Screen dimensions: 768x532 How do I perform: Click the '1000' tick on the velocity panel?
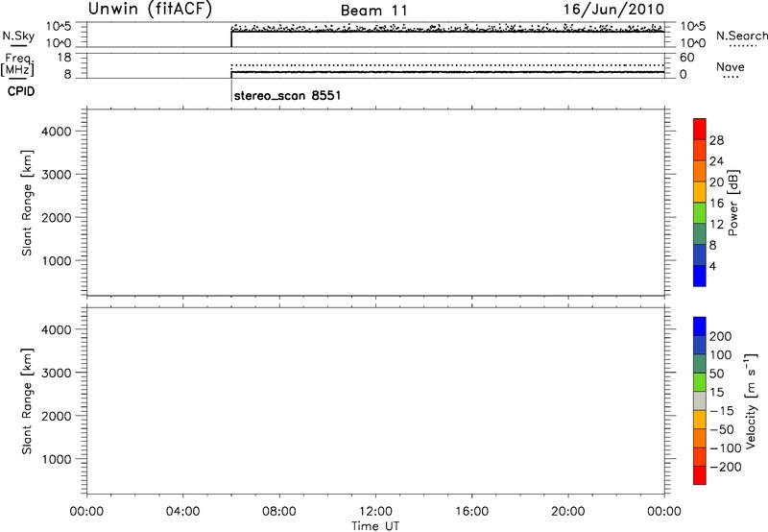(57, 459)
